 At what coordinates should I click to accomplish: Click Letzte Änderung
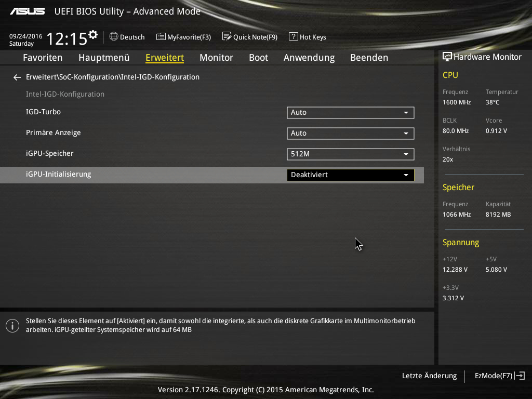[429, 376]
